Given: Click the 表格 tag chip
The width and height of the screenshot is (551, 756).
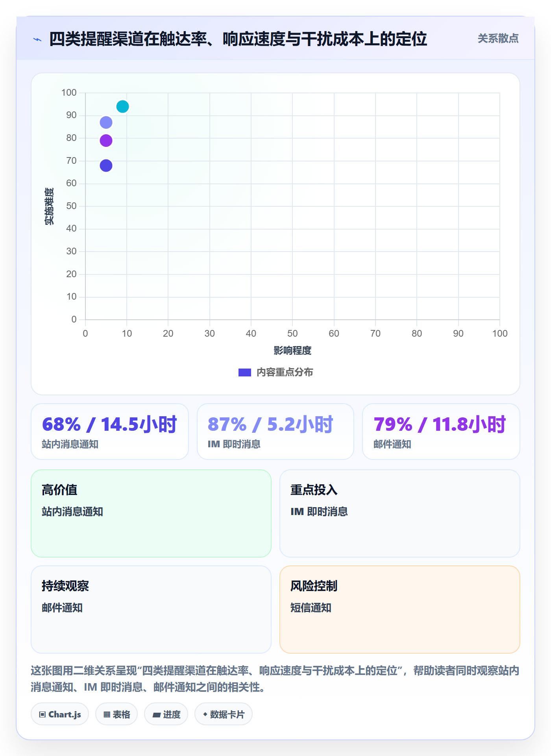Looking at the screenshot, I should click(116, 714).
